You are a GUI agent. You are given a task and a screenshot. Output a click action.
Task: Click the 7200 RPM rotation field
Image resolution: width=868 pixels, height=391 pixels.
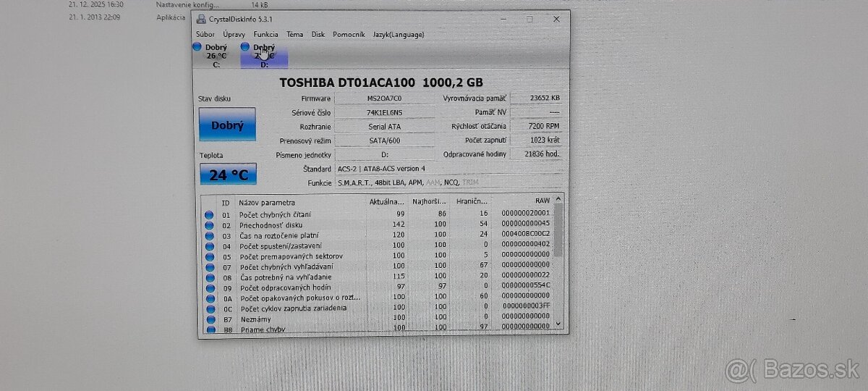[536, 126]
